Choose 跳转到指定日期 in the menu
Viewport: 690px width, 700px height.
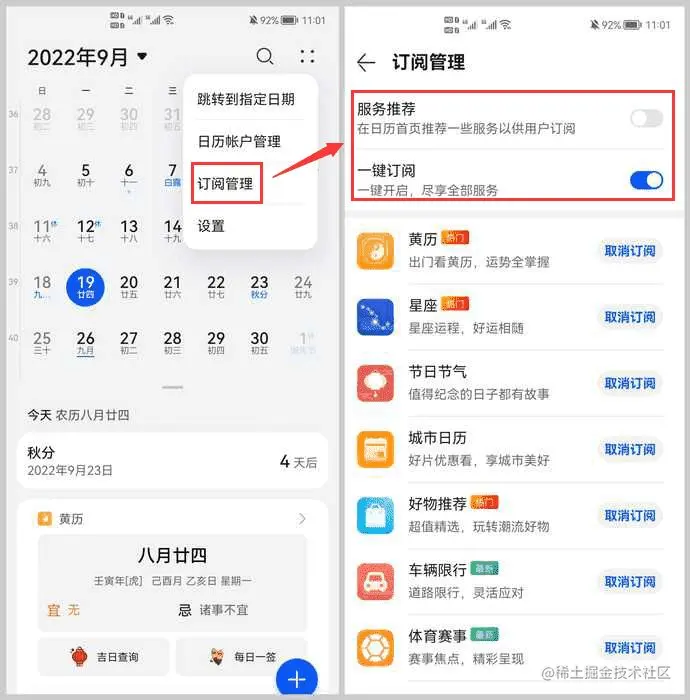[246, 99]
